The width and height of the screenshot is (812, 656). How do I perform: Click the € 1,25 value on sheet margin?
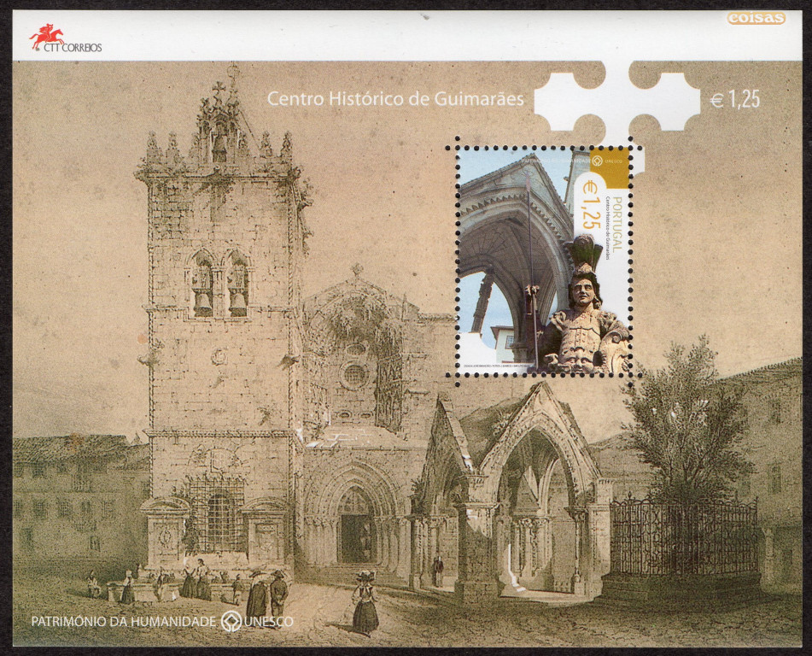tap(735, 99)
